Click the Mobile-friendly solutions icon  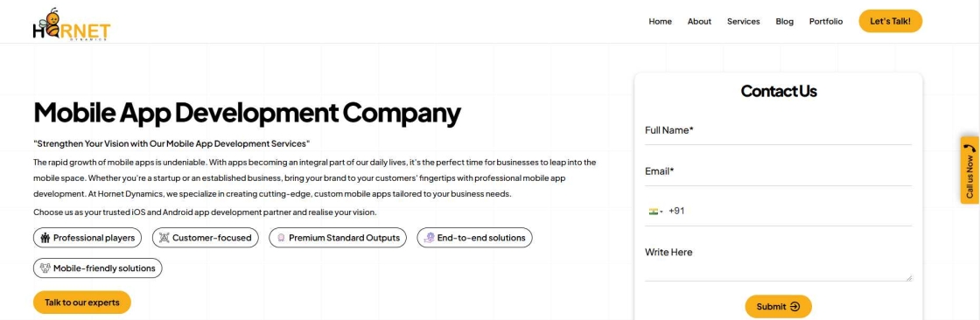click(x=45, y=268)
